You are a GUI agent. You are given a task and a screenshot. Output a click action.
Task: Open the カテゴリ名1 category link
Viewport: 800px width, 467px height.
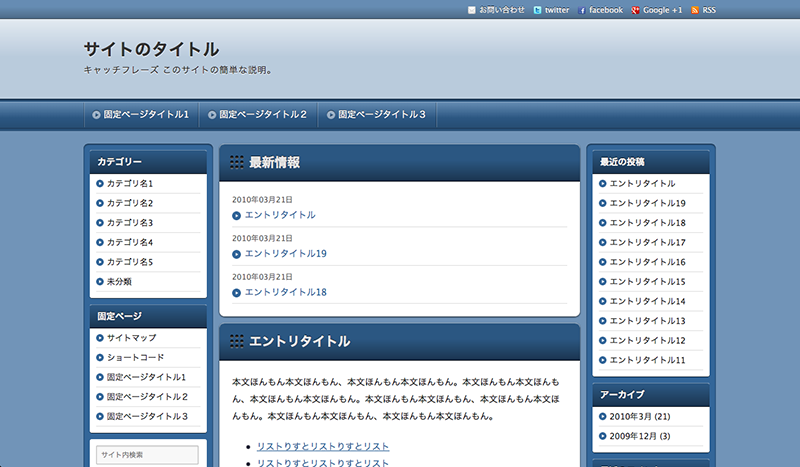tap(130, 184)
